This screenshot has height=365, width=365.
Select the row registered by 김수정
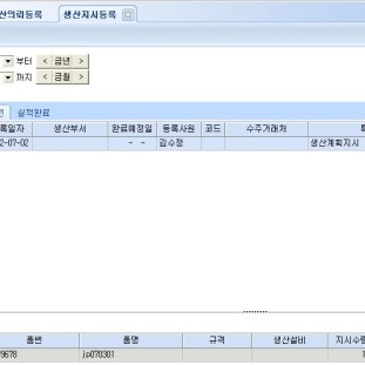tap(182, 143)
